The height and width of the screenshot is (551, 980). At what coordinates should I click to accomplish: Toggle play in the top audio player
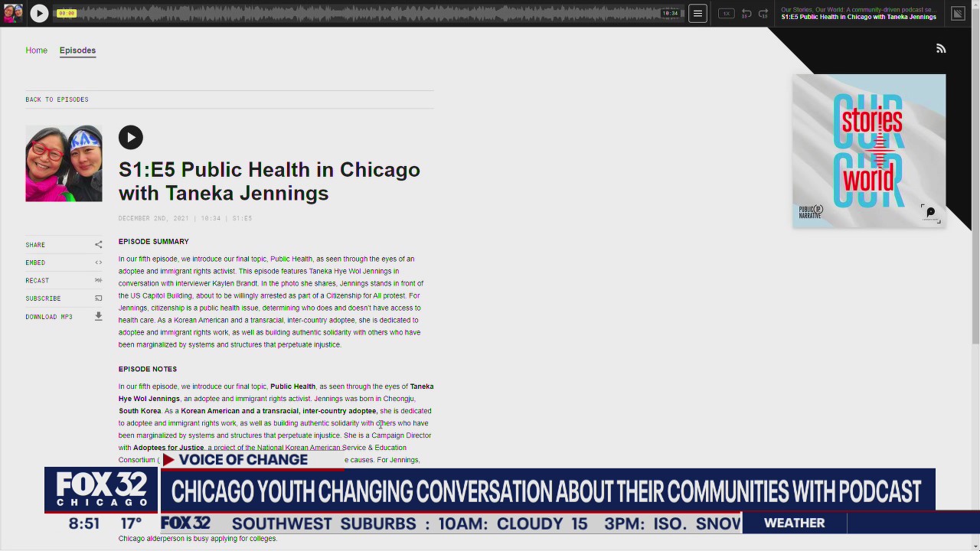click(x=38, y=13)
